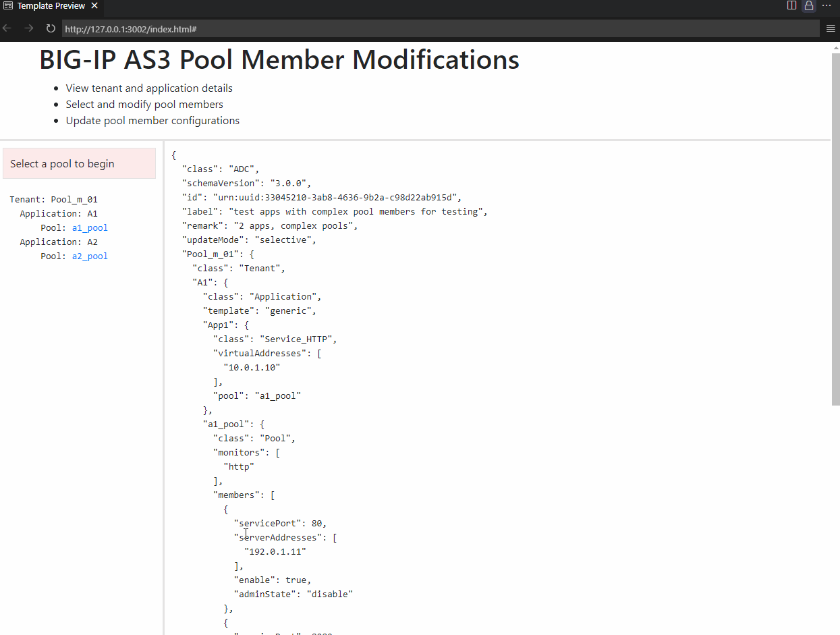Click the "members": [ line
The image size is (840, 635).
[244, 495]
